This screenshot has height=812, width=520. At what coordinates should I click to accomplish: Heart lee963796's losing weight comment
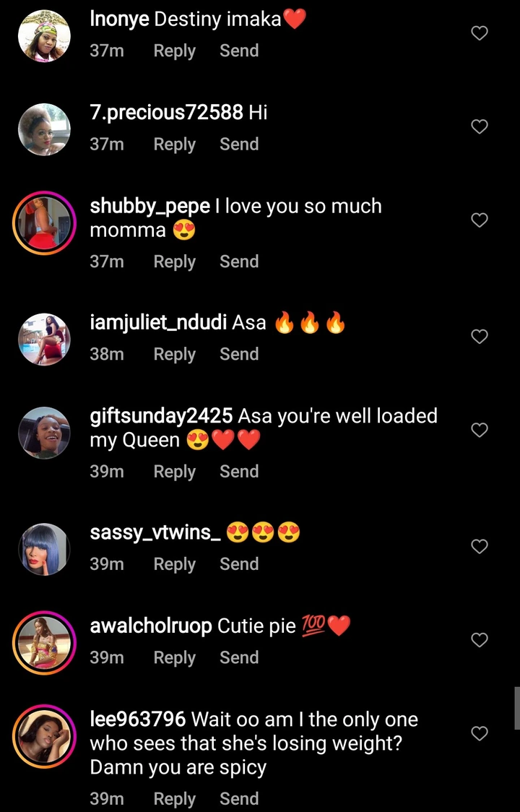click(x=480, y=733)
